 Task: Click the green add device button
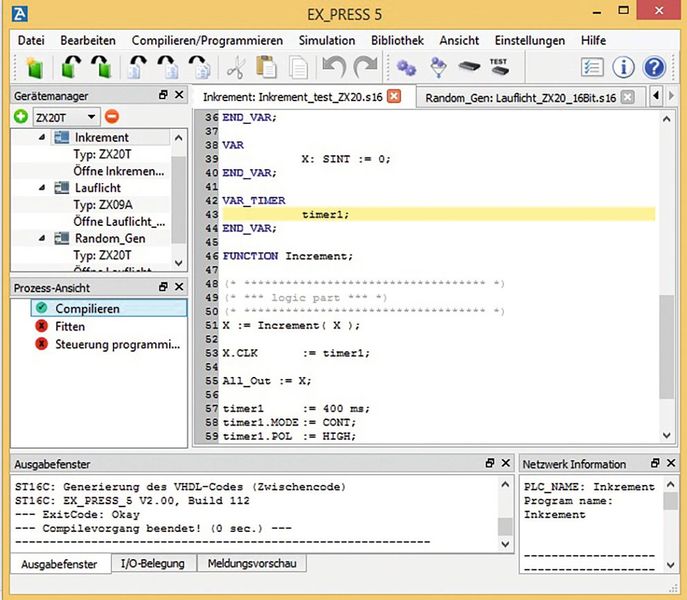coord(21,117)
